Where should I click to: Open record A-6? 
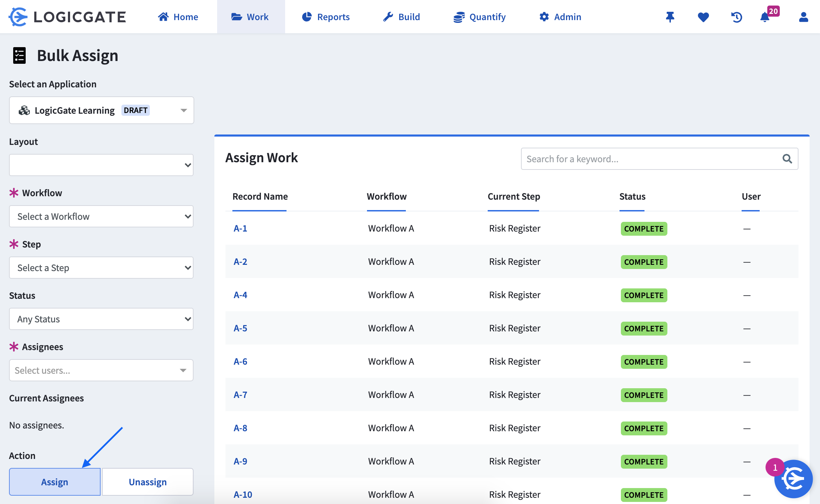coord(240,362)
